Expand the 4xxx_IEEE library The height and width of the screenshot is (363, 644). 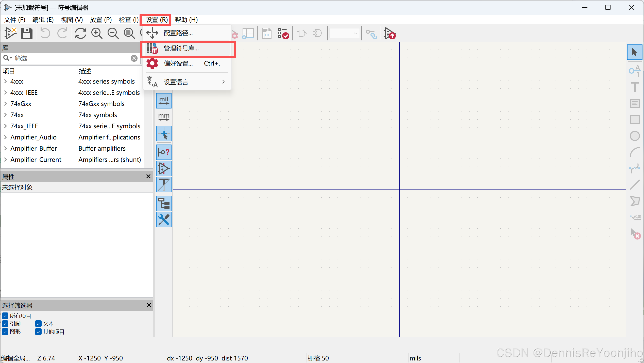[x=5, y=92]
